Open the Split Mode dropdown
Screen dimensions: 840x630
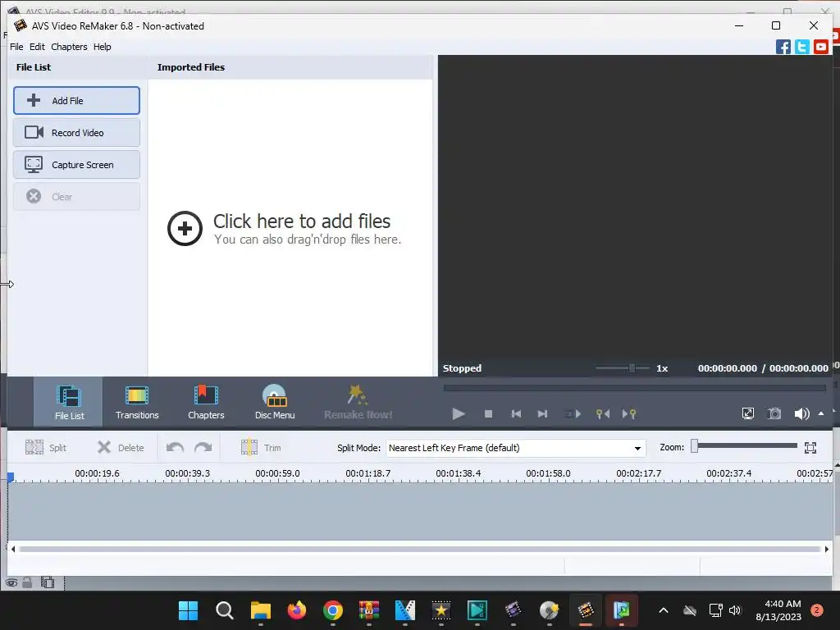[x=515, y=448]
